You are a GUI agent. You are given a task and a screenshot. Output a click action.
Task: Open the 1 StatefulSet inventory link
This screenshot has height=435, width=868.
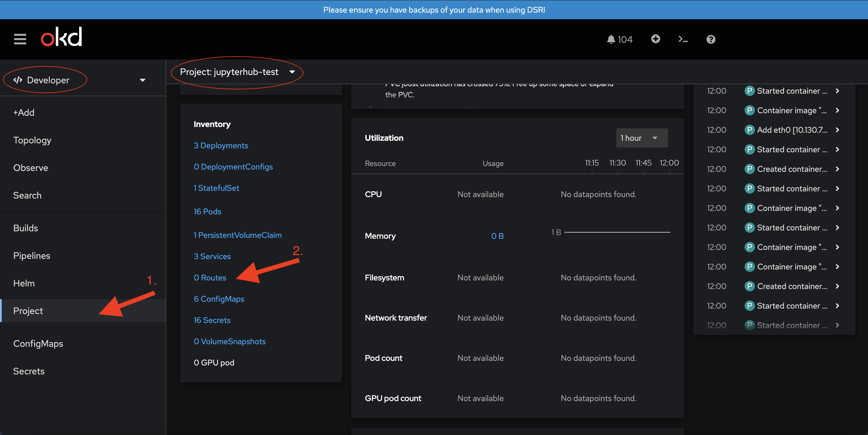[x=216, y=188]
